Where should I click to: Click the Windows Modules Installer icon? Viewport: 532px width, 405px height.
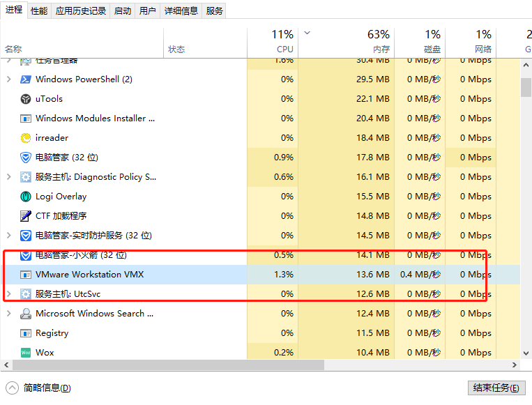25,119
